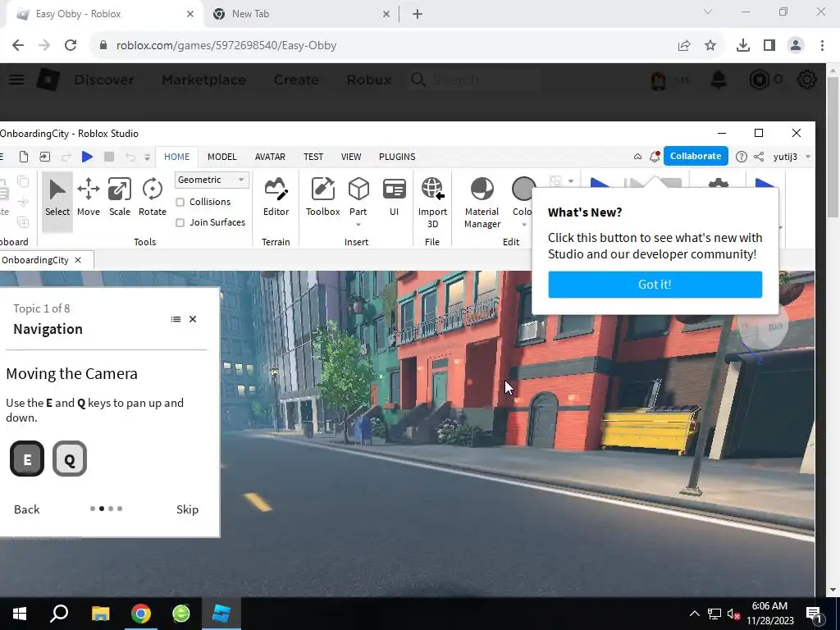This screenshot has height=630, width=840.
Task: Click the Q key tile in tutorial
Action: (x=70, y=459)
